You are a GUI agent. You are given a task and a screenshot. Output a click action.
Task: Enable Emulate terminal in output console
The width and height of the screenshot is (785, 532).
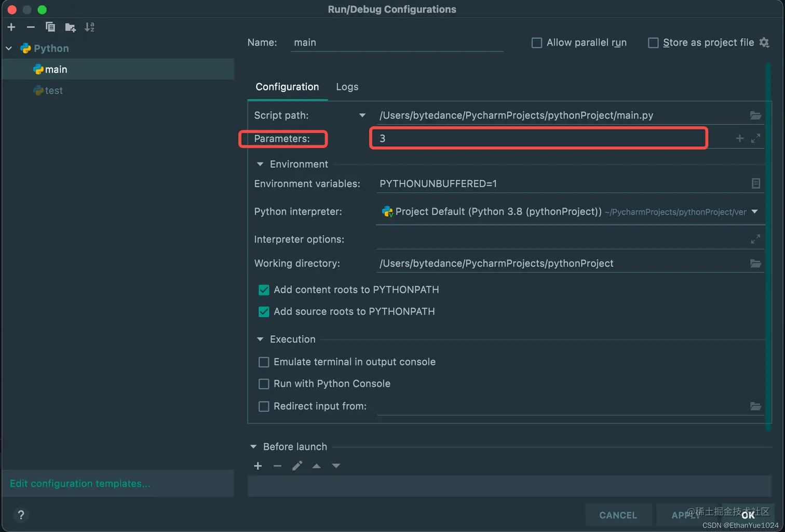(264, 362)
